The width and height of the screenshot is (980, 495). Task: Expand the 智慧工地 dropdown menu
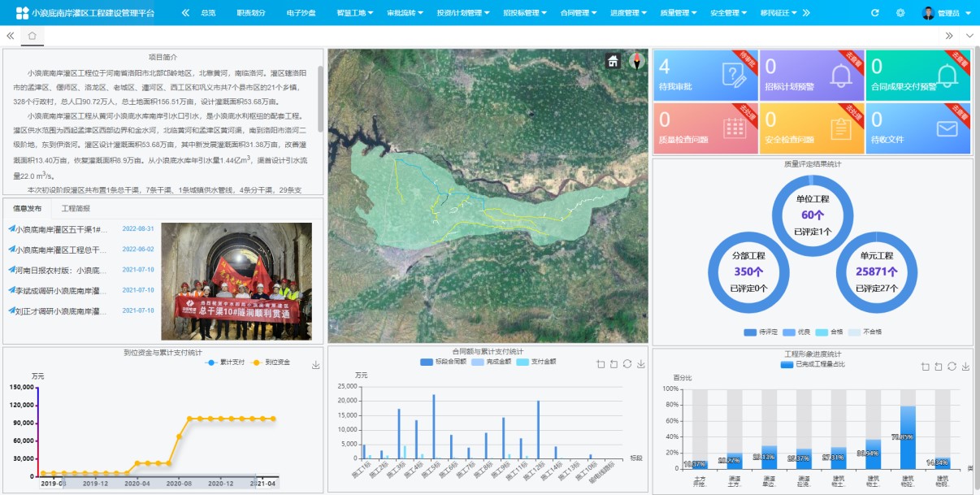click(353, 13)
